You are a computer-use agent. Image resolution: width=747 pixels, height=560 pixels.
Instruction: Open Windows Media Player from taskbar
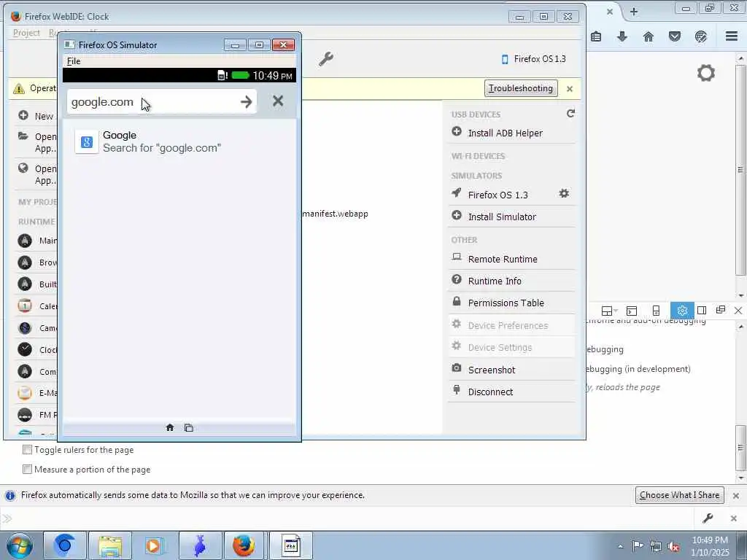(153, 545)
